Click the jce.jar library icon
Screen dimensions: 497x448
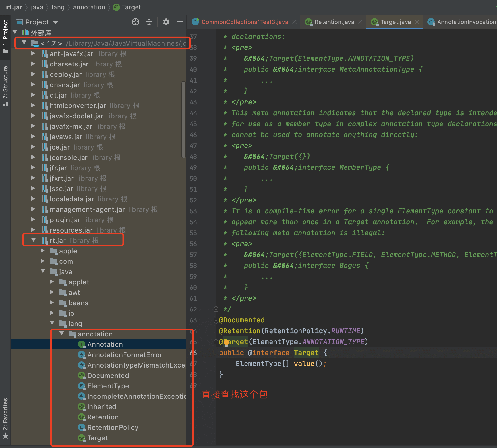pos(45,147)
